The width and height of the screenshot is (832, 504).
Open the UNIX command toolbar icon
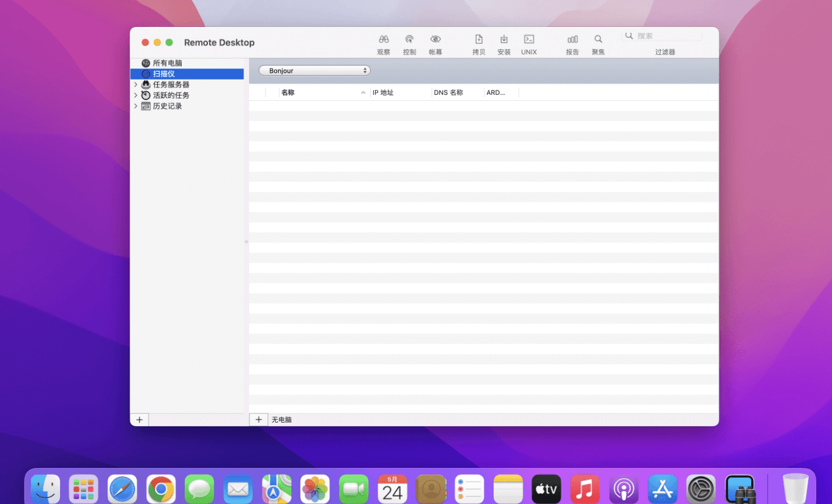tap(529, 40)
